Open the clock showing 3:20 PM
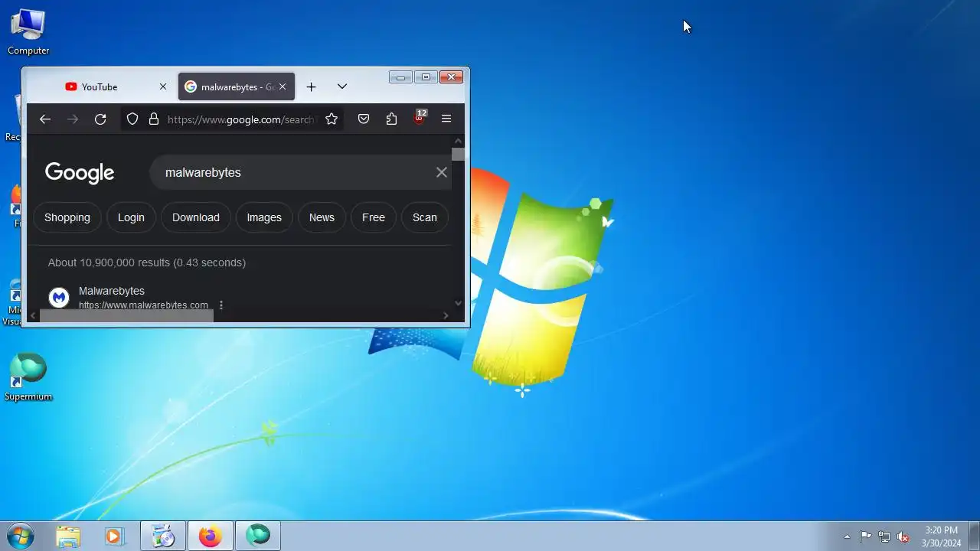This screenshot has height=551, width=980. click(x=941, y=536)
